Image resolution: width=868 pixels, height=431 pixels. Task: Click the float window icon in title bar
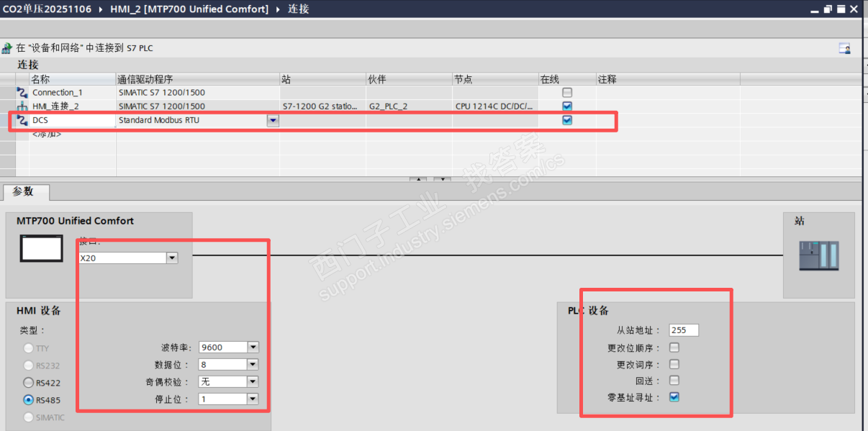tap(828, 9)
